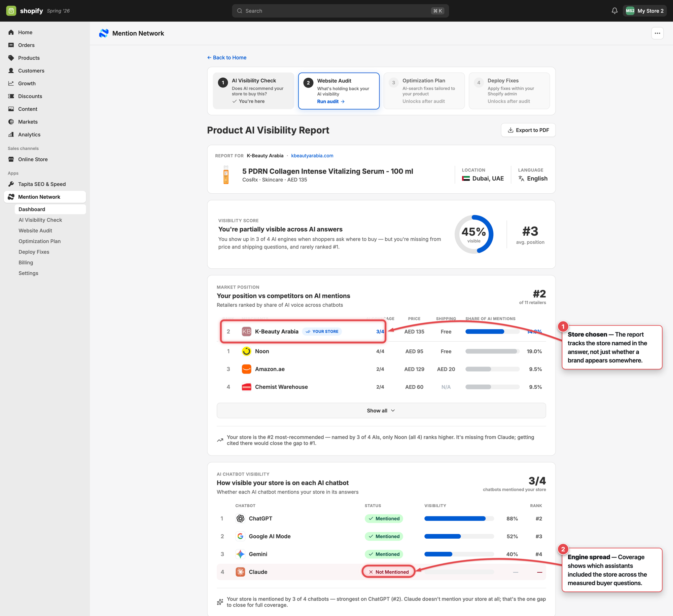This screenshot has height=616, width=673.
Task: Click the Mention Network sidebar icon
Action: pyautogui.click(x=11, y=197)
